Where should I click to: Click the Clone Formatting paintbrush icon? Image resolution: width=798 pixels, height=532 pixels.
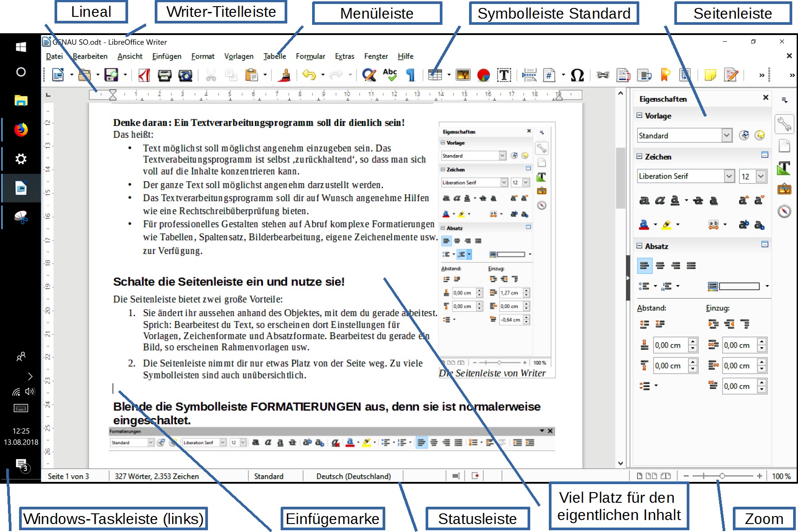pyautogui.click(x=285, y=75)
